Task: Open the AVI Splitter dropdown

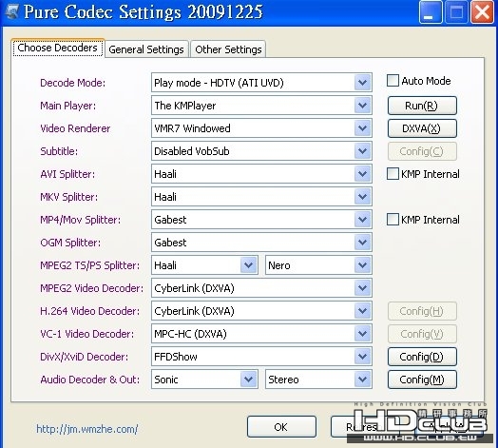Action: 261,174
